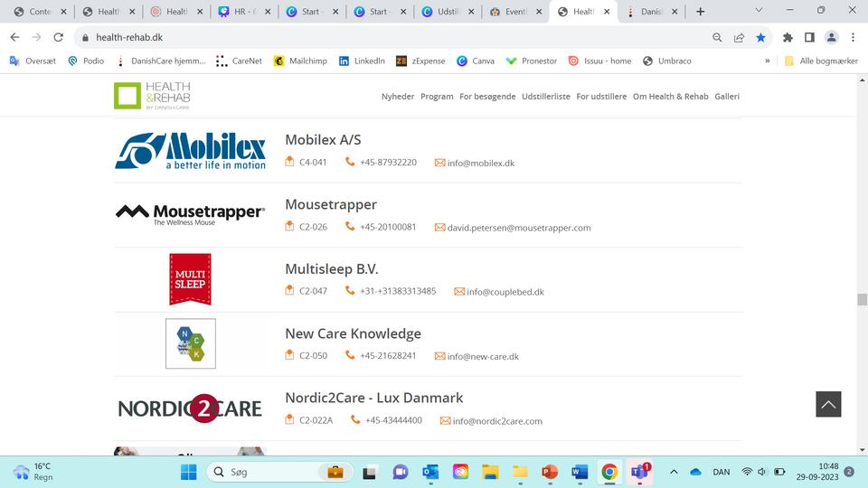Reload the page with refresh icon
868x488 pixels.
[58, 37]
